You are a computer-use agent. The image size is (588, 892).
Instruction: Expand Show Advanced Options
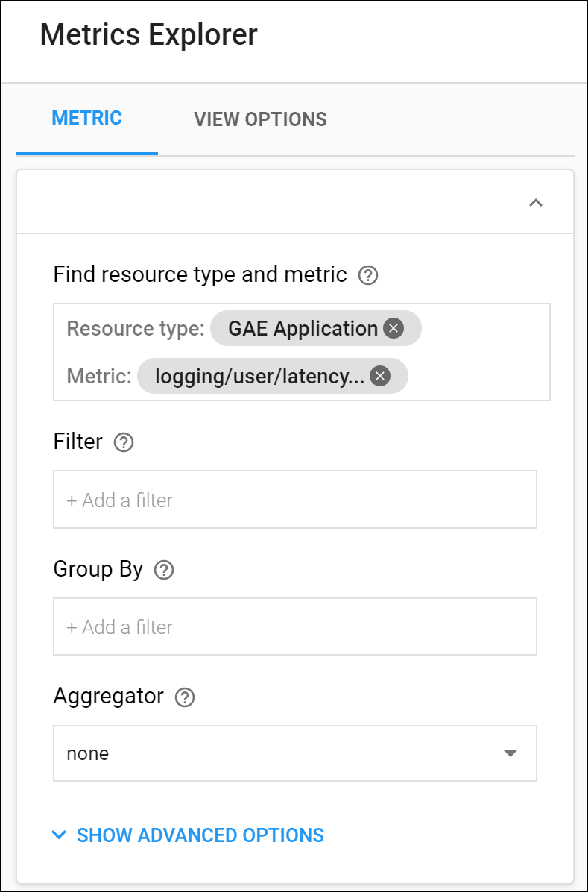[200, 835]
